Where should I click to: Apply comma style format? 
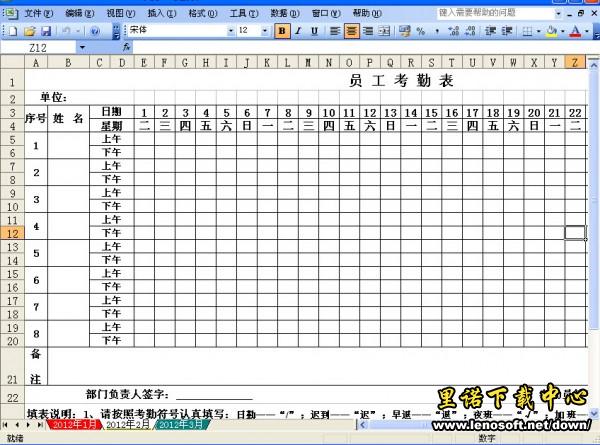[437, 31]
